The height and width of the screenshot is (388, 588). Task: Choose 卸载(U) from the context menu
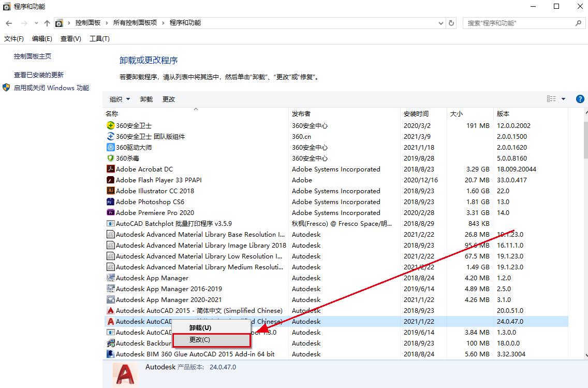pos(211,327)
